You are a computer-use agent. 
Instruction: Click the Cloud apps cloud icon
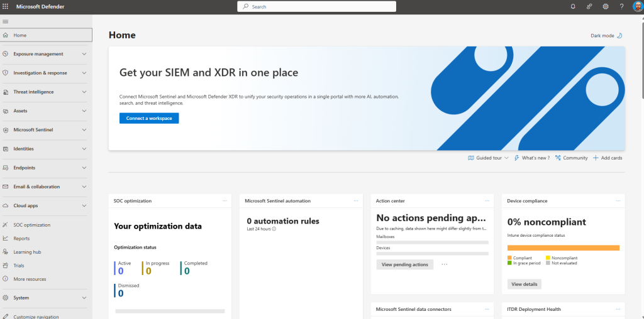[5, 205]
